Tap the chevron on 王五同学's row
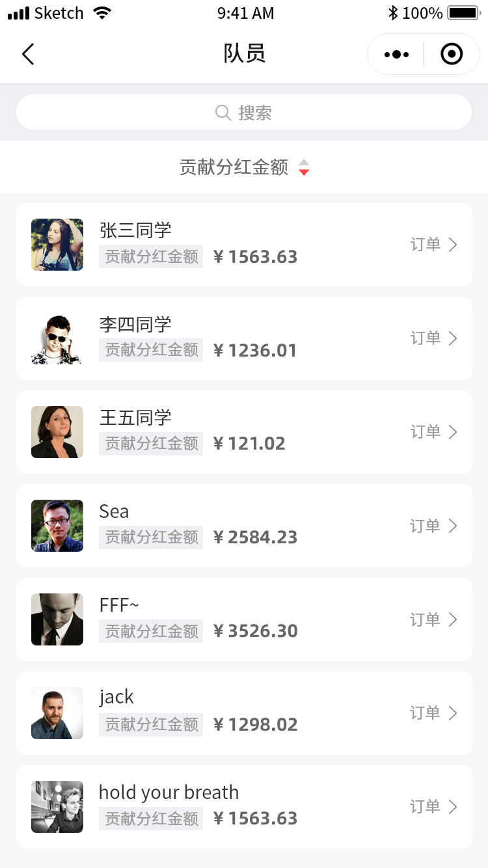 coord(453,432)
